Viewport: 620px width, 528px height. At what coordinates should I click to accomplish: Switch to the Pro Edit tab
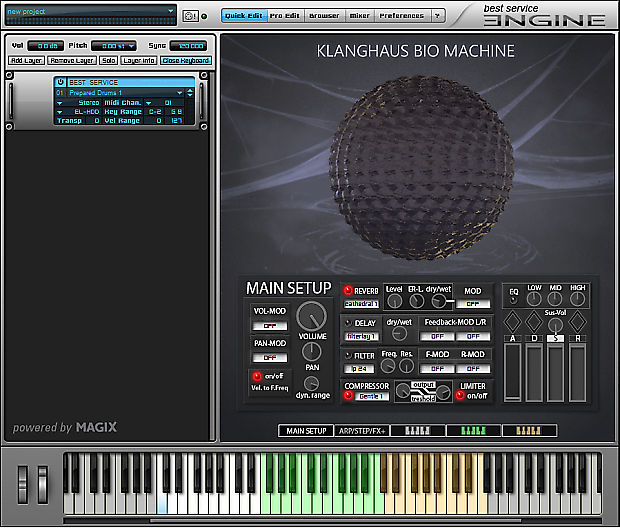point(285,16)
